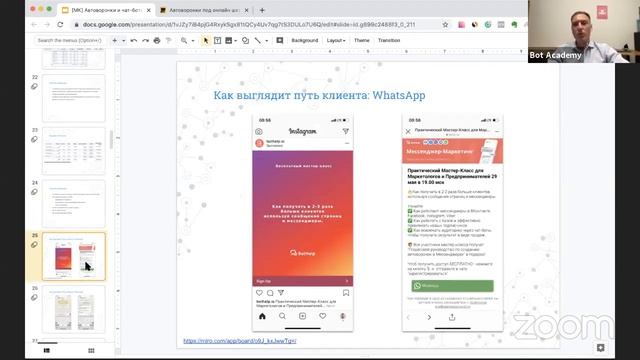Click the Add comment icon
640x360 pixels.
tap(280, 40)
